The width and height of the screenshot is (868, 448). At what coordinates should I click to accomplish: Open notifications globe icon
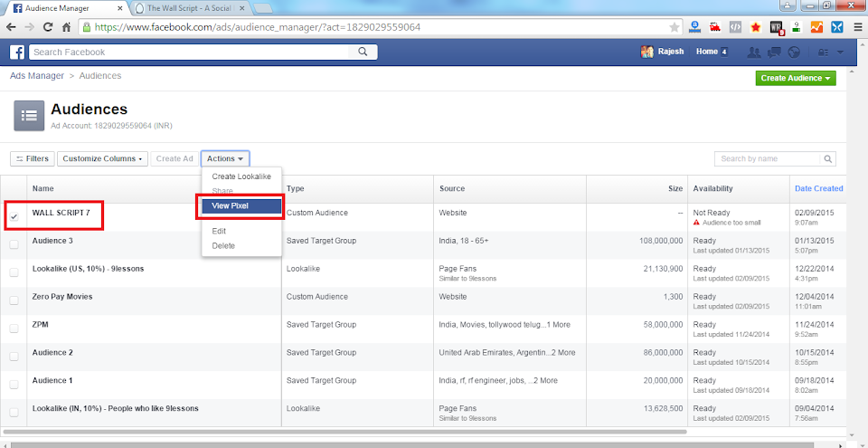pos(795,52)
